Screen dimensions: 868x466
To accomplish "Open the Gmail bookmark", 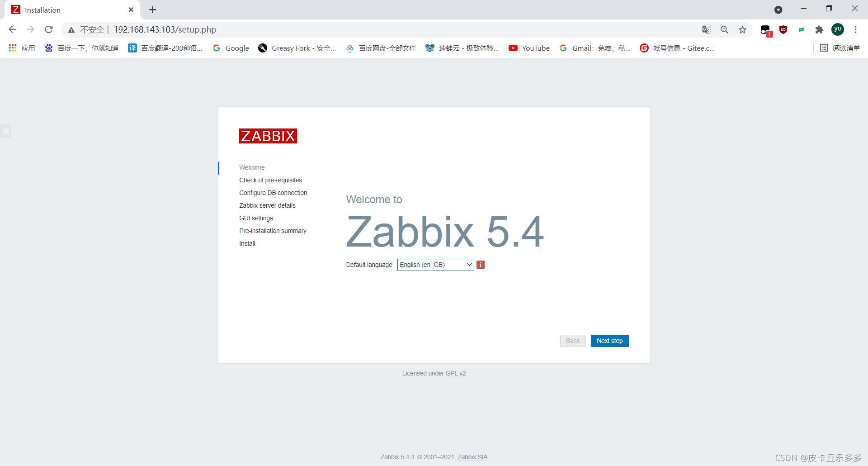I will (595, 48).
